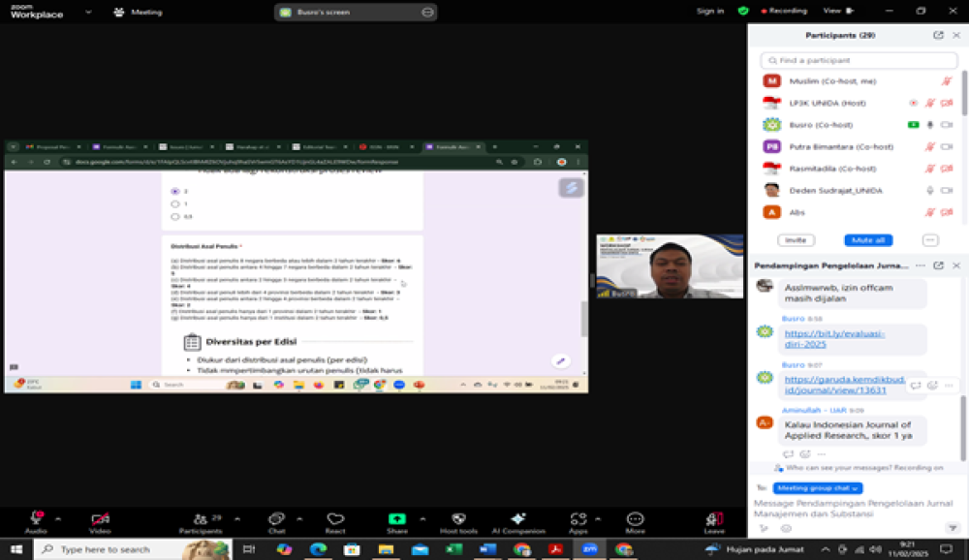Expand Apps options caret
This screenshot has height=560, width=969.
click(x=598, y=519)
